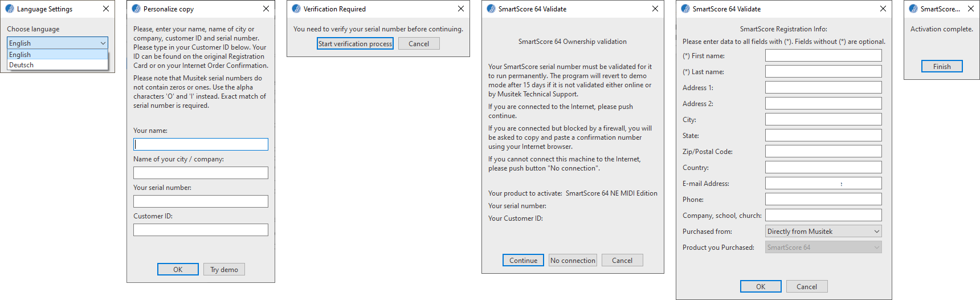Viewport: 980px width, 300px height.
Task: Click Continue in ownership validation dialog
Action: (523, 260)
